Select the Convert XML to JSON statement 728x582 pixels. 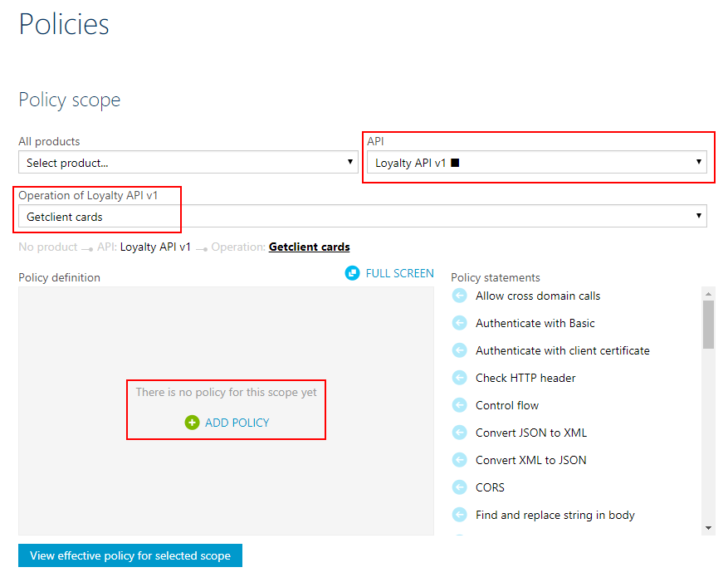pos(530,460)
